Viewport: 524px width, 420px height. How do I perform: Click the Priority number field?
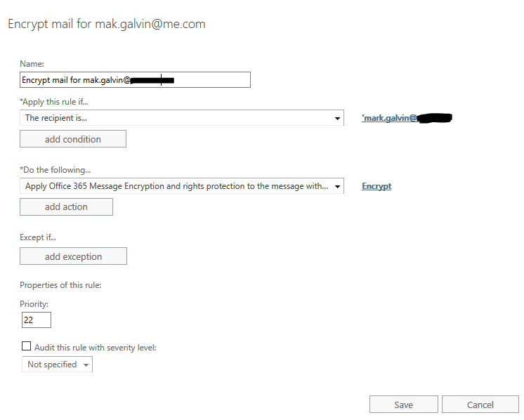(x=37, y=320)
